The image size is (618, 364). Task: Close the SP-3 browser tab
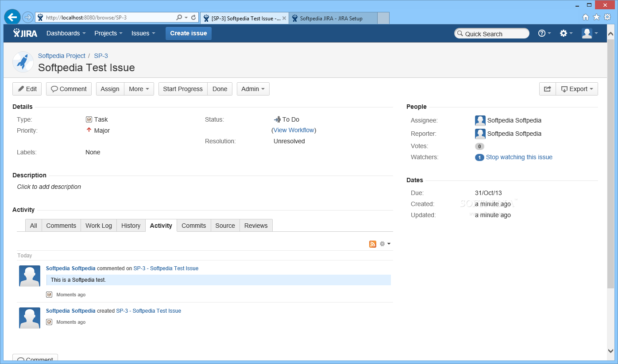284,19
